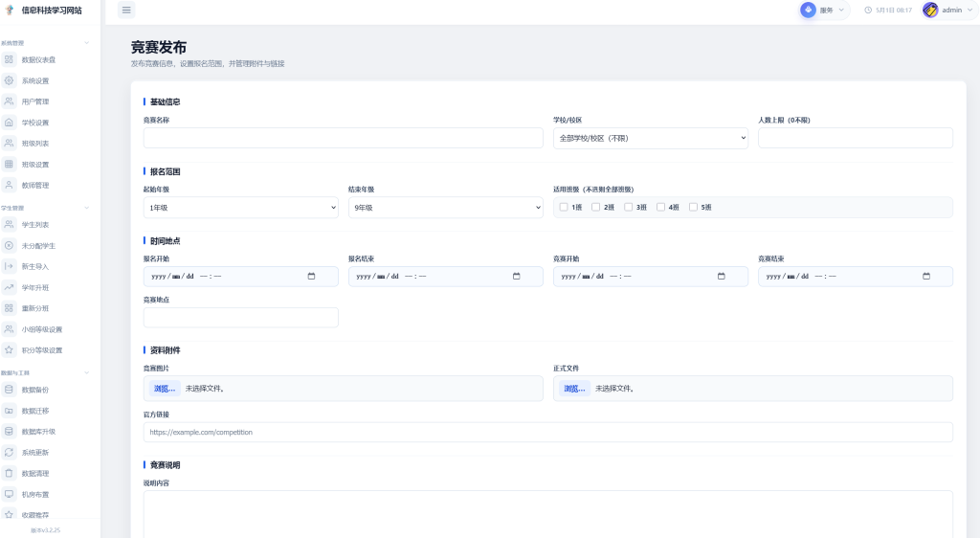Toggle sidebar with the hamburger menu icon

126,10
